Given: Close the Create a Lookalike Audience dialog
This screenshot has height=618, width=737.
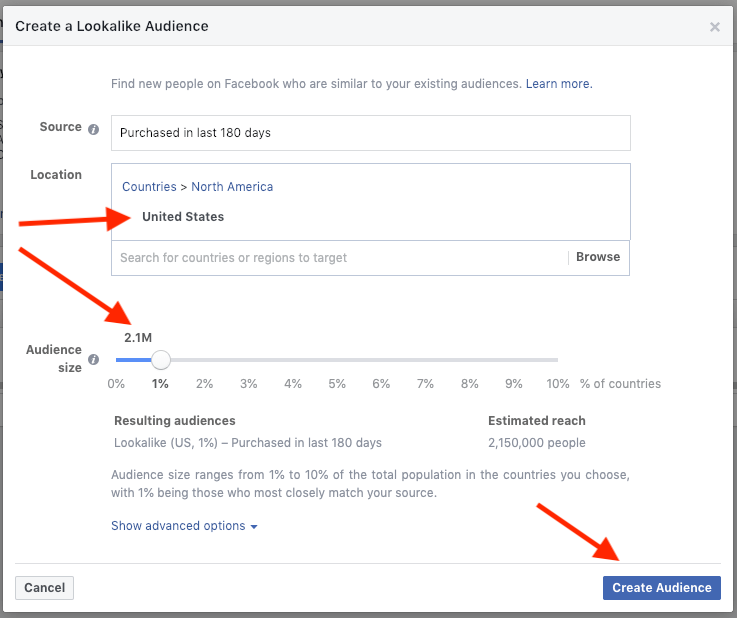Looking at the screenshot, I should pyautogui.click(x=714, y=27).
